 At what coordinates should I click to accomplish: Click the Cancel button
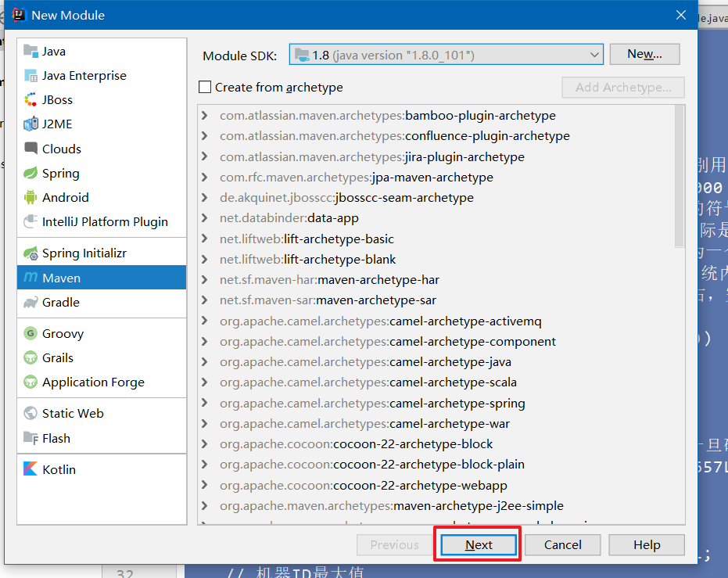click(563, 544)
